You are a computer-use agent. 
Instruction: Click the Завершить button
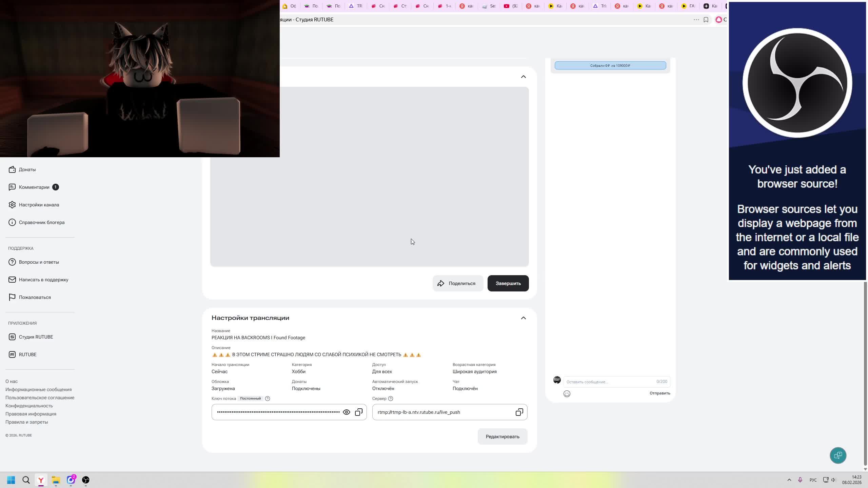pyautogui.click(x=508, y=283)
